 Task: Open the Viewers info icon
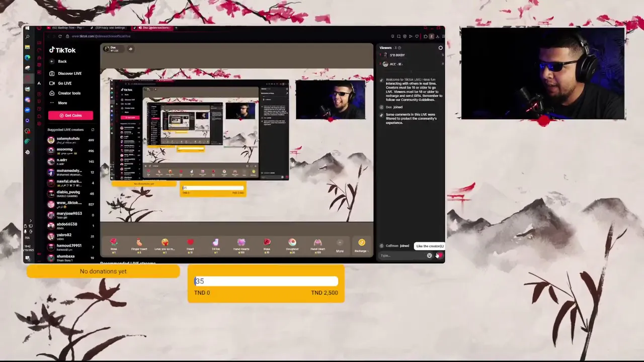[398, 48]
